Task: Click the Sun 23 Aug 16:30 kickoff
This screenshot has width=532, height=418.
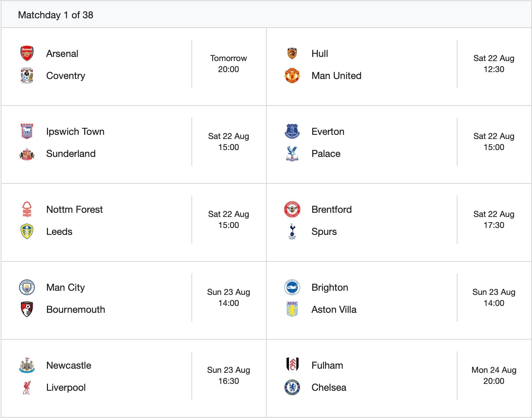Action: click(x=228, y=375)
